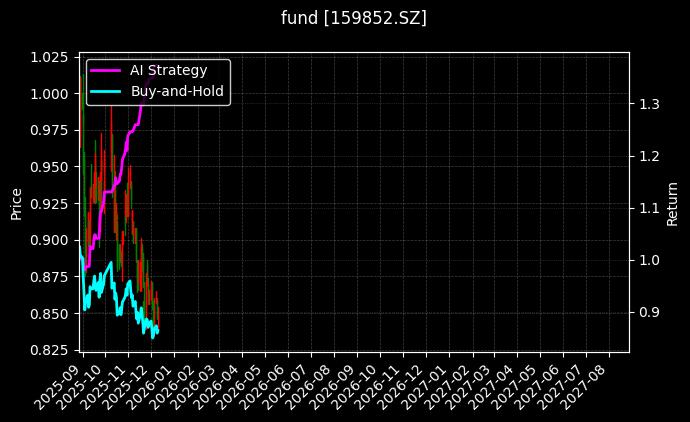Click the 0.825 price tick label
Viewport: 690px width, 422px height.
tap(51, 350)
